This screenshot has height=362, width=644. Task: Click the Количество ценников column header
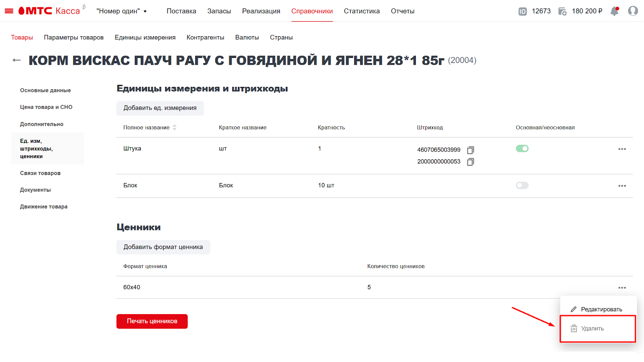(396, 266)
